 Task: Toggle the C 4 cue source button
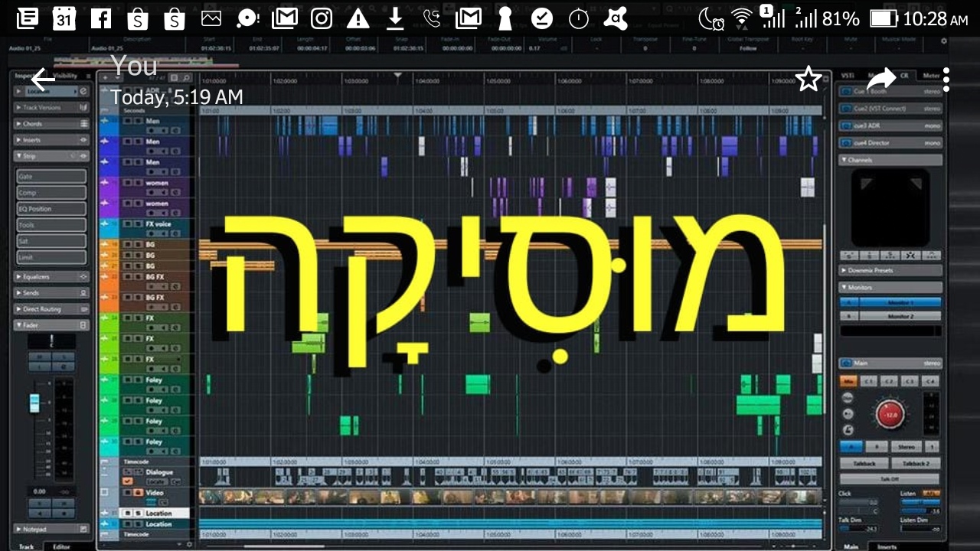pos(929,381)
